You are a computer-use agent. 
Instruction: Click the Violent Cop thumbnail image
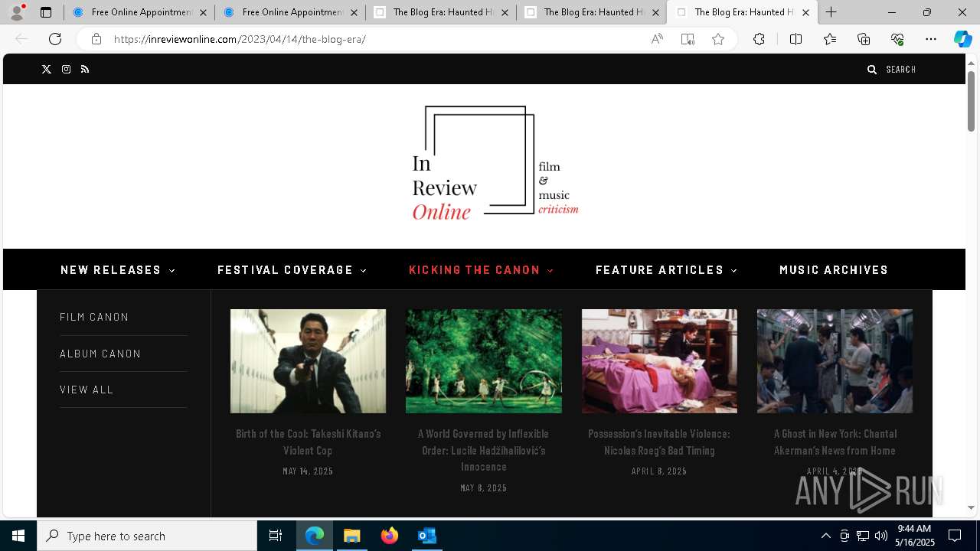(x=308, y=361)
